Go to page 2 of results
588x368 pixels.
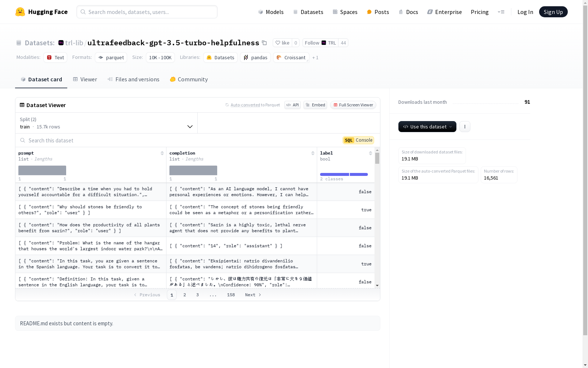pos(184,295)
